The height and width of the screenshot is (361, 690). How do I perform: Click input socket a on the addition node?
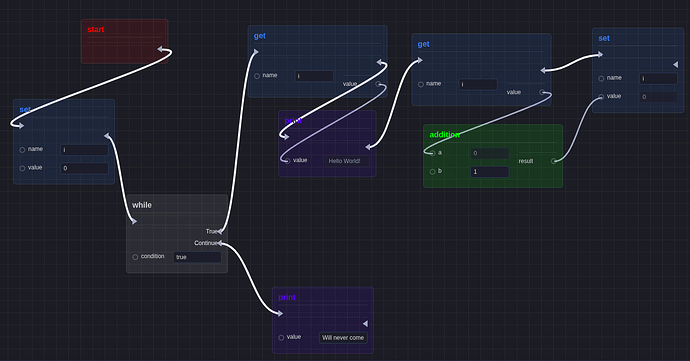(432, 153)
